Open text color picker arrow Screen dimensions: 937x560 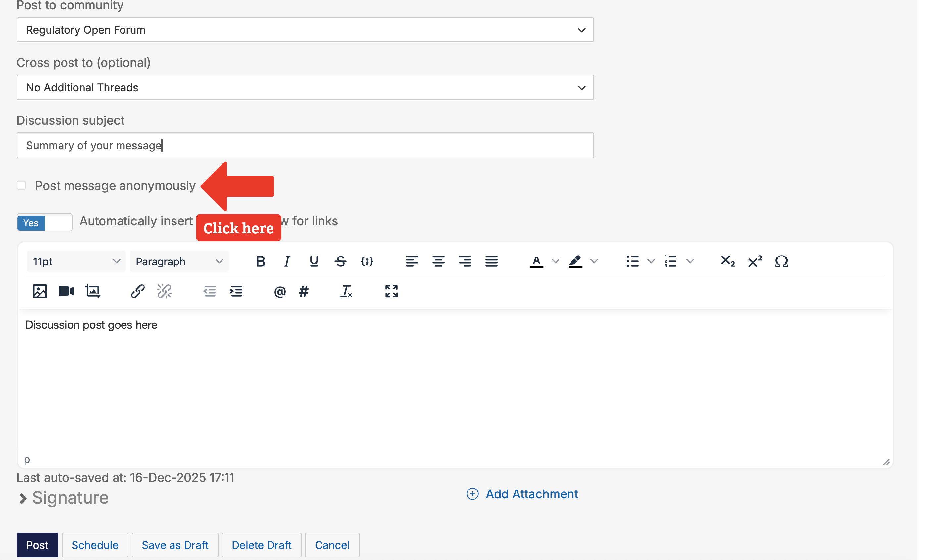[x=555, y=261]
